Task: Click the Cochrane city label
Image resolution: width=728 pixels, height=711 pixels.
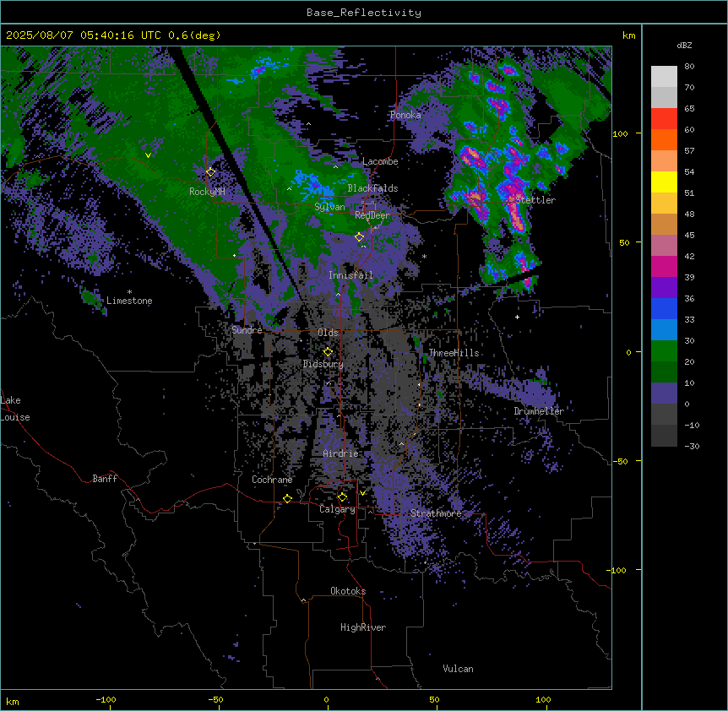Action: coord(272,480)
